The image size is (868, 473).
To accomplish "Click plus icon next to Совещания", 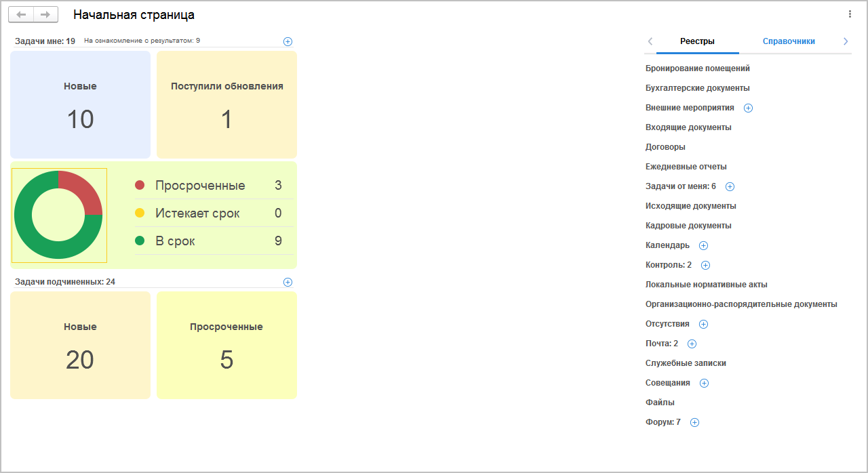I will [704, 383].
